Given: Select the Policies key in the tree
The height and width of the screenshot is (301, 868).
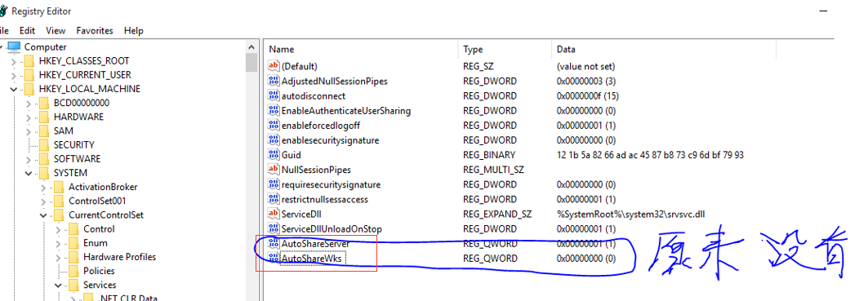Looking at the screenshot, I should tap(99, 271).
